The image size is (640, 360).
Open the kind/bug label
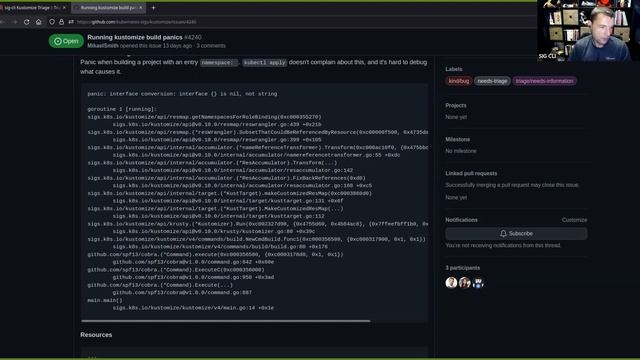(459, 81)
